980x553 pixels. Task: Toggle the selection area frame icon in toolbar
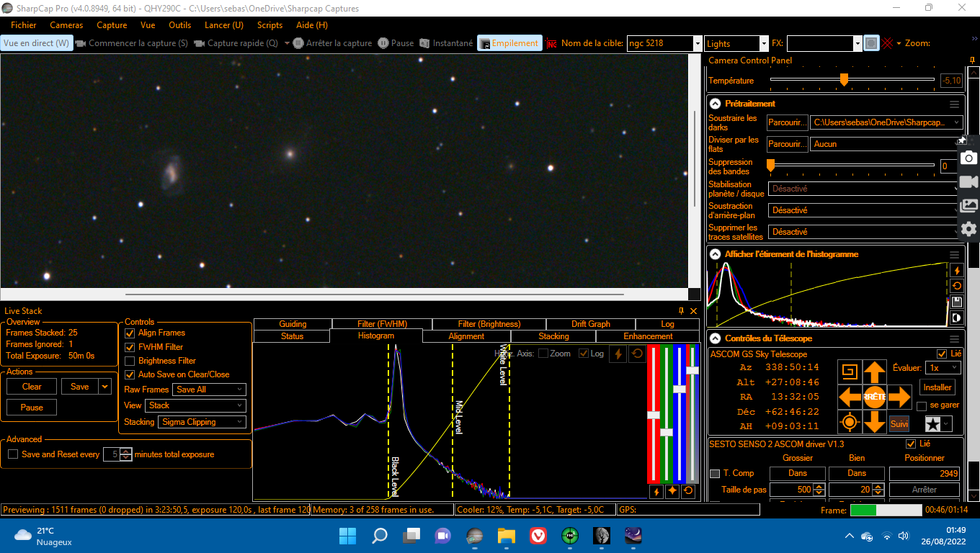pos(871,43)
